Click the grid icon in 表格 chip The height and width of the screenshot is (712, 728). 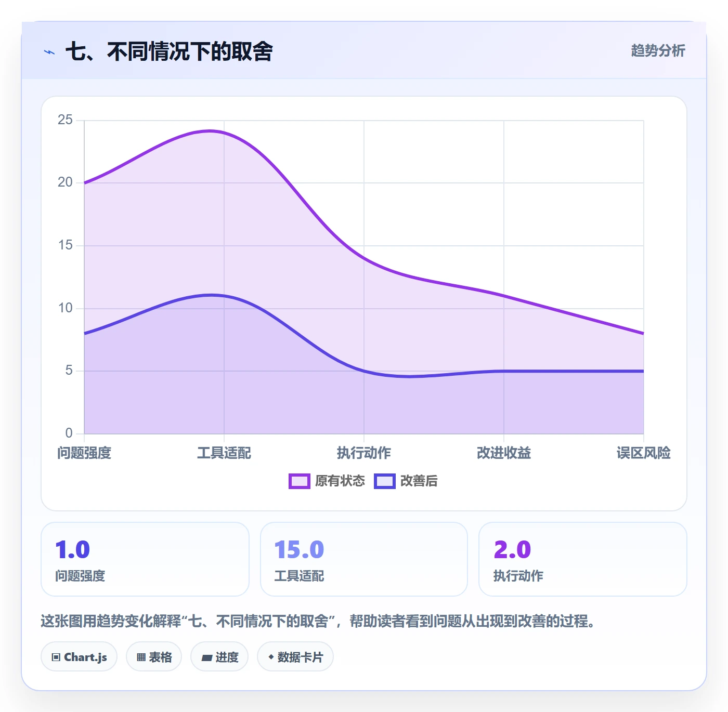(x=141, y=657)
